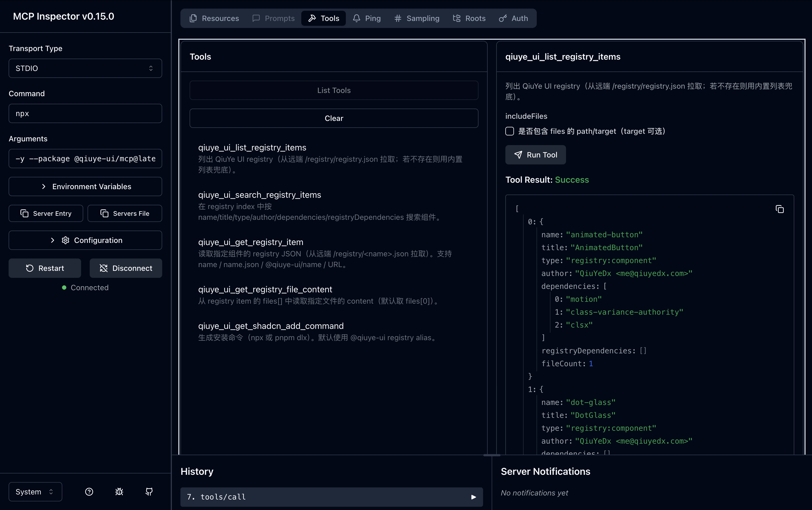Click the Clear button in Tools
The image size is (812, 510).
334,118
